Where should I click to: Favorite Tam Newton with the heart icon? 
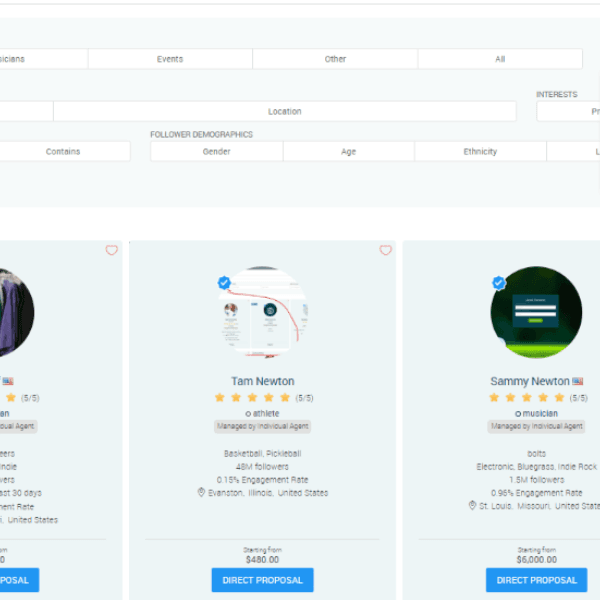[x=386, y=251]
